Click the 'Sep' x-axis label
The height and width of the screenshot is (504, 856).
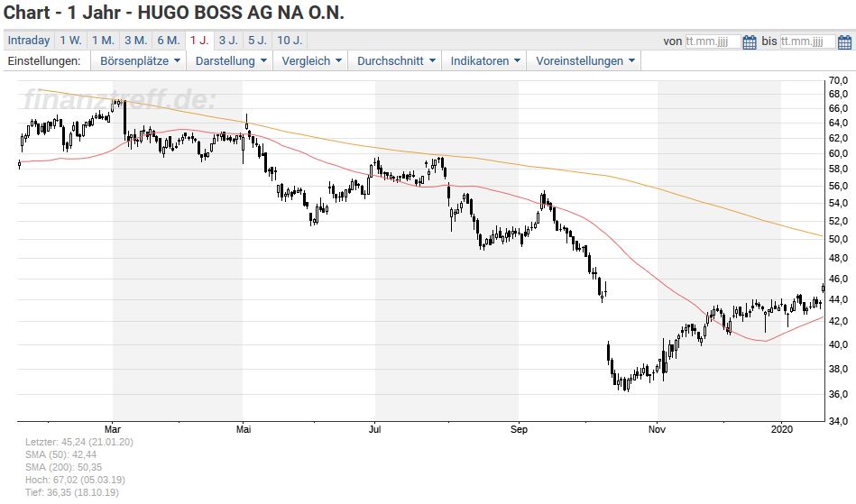click(x=519, y=429)
